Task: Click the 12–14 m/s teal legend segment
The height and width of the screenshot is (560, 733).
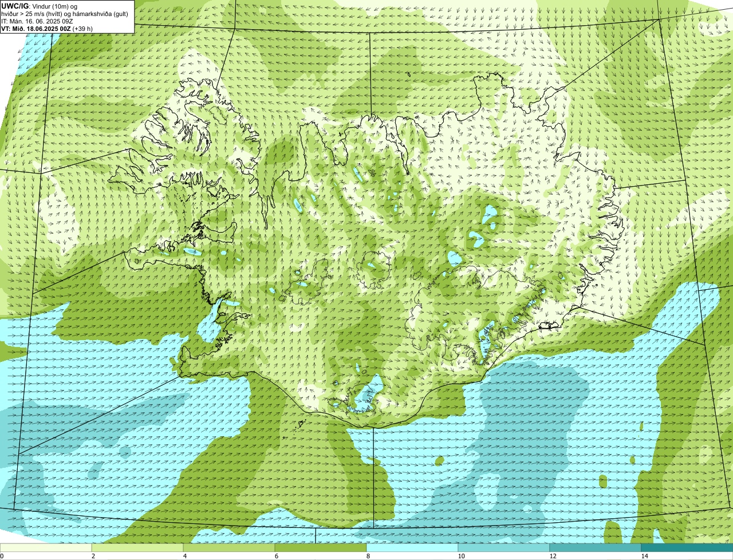Action: 596,547
